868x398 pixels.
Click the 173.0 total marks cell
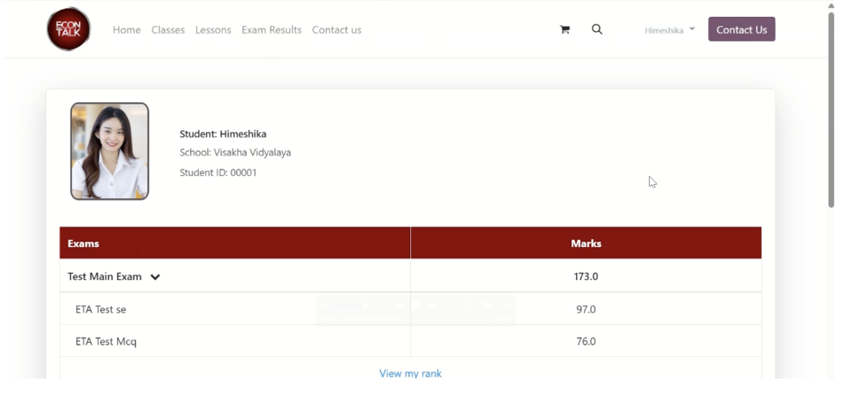click(x=586, y=276)
